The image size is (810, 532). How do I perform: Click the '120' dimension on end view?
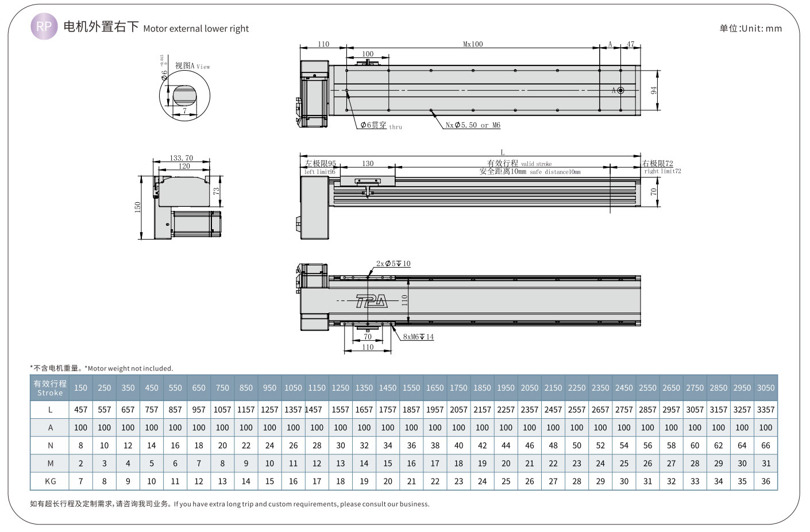pos(184,166)
